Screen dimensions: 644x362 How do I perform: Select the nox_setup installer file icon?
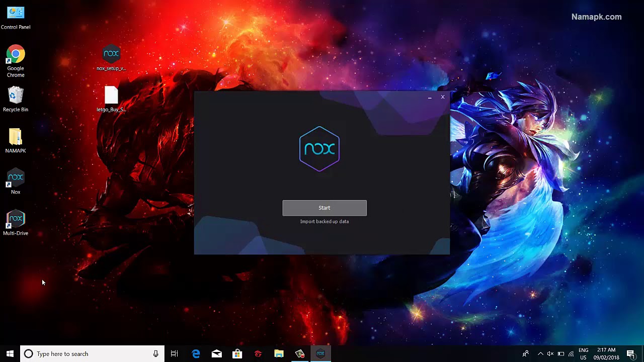tap(111, 58)
